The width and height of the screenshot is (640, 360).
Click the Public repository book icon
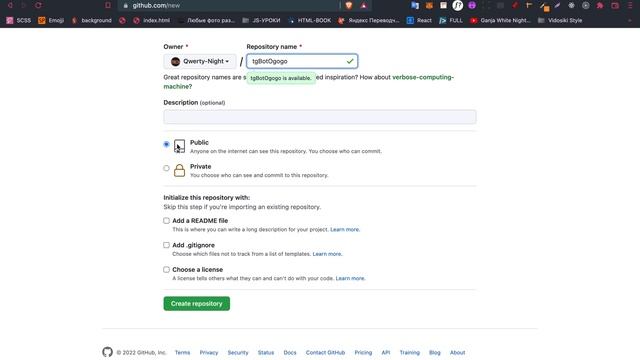179,146
